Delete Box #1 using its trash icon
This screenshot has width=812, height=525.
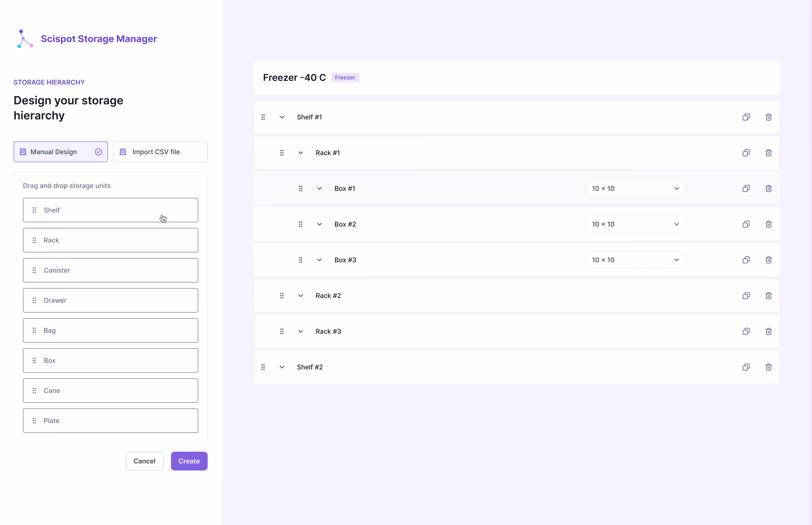tap(768, 188)
